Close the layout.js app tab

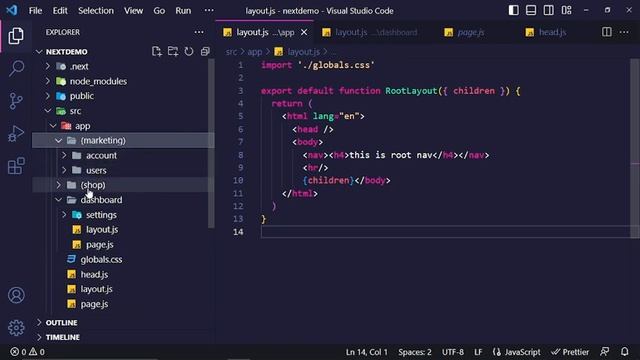pos(304,32)
